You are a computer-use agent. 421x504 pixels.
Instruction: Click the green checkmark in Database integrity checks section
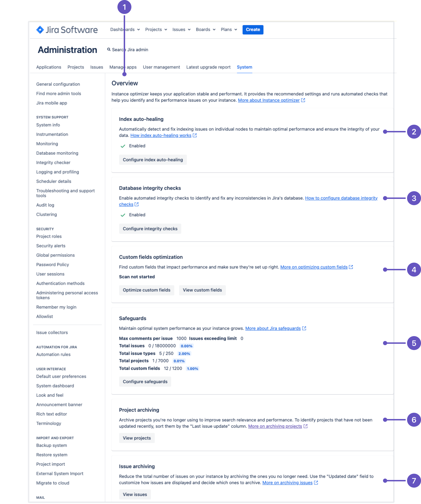(123, 215)
